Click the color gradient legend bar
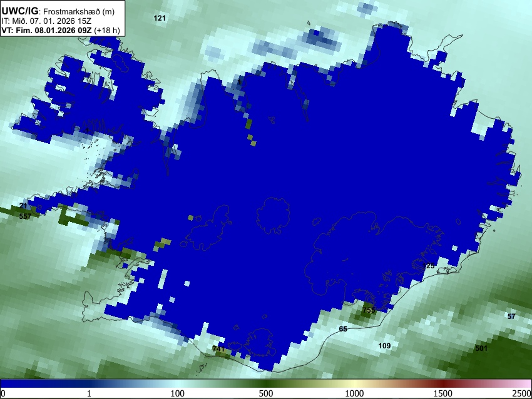This screenshot has width=532, height=399. coord(266,383)
